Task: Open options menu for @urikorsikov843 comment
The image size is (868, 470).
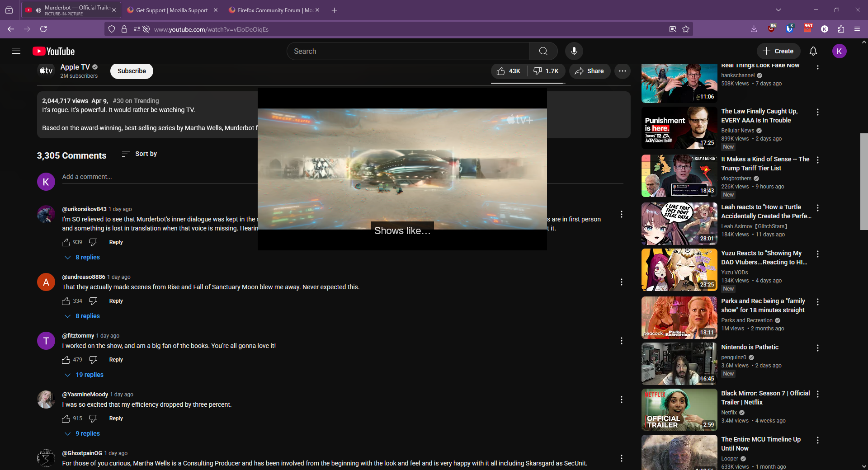Action: [622, 214]
